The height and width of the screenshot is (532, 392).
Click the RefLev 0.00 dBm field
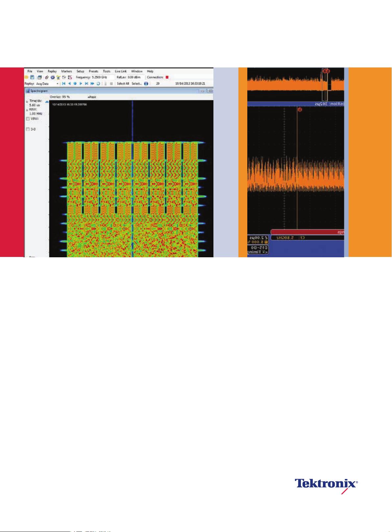135,77
